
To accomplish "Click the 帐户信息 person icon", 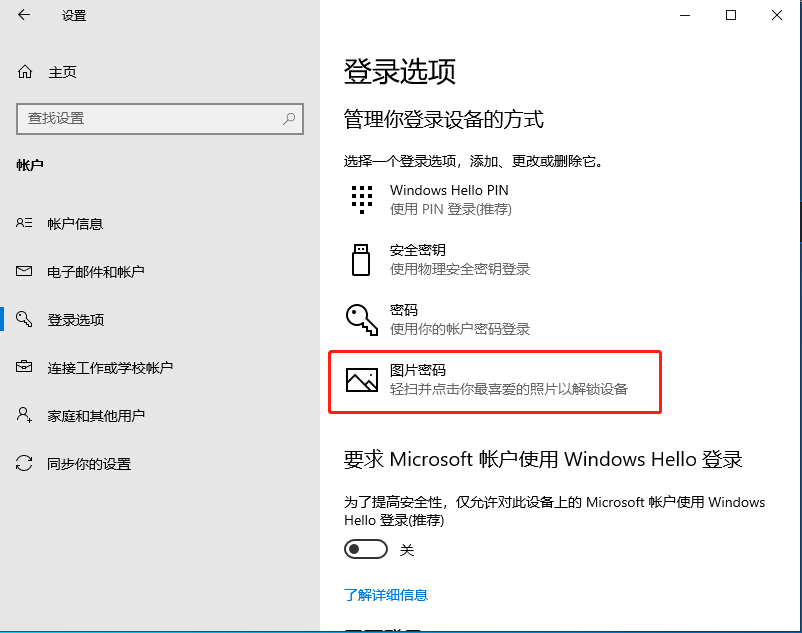I will (24, 223).
